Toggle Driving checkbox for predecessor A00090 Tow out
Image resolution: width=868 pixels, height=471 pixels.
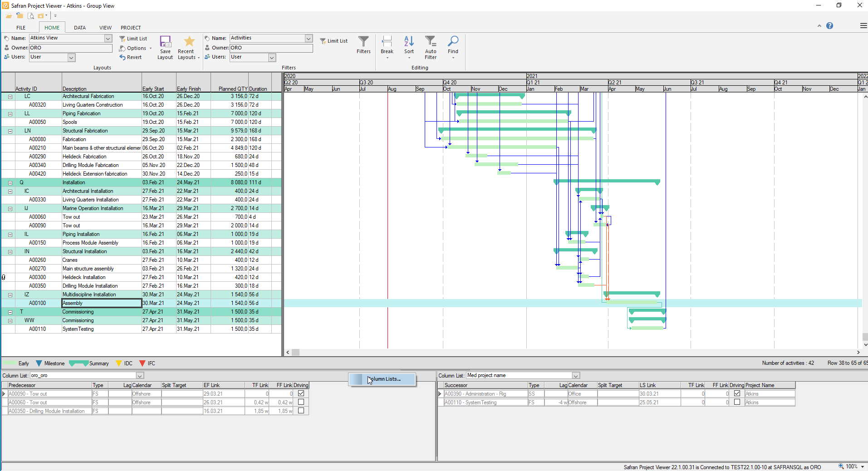point(301,393)
